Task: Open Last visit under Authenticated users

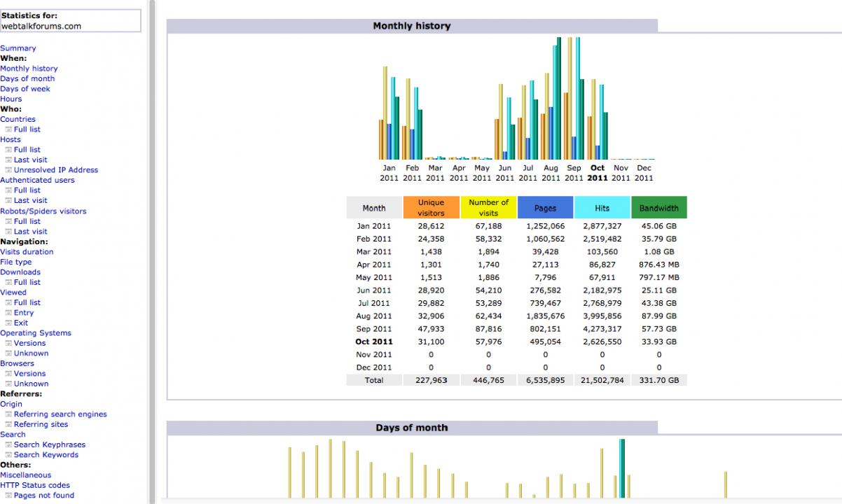Action: [31, 200]
